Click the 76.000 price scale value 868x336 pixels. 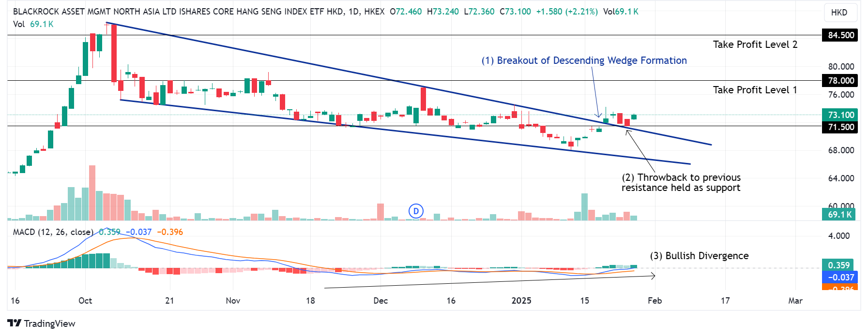pyautogui.click(x=841, y=95)
